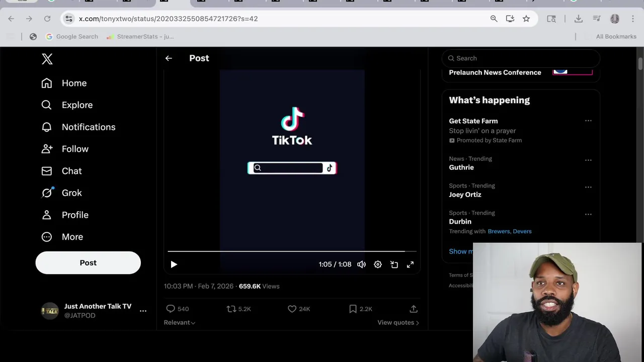Open the More sidebar menu

62,237
